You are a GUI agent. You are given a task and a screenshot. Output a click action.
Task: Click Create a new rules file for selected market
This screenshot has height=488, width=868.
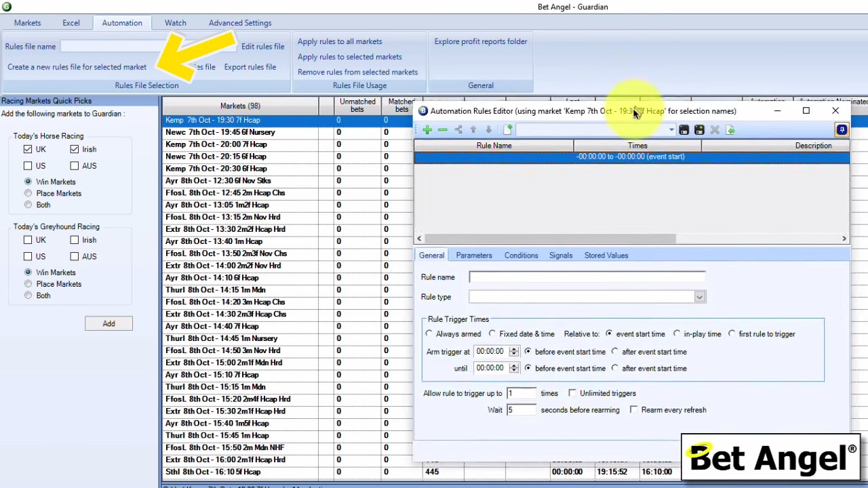click(x=77, y=67)
